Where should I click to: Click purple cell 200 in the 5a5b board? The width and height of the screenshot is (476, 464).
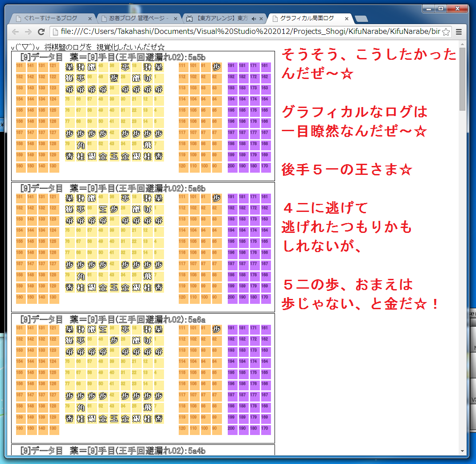pos(232,167)
